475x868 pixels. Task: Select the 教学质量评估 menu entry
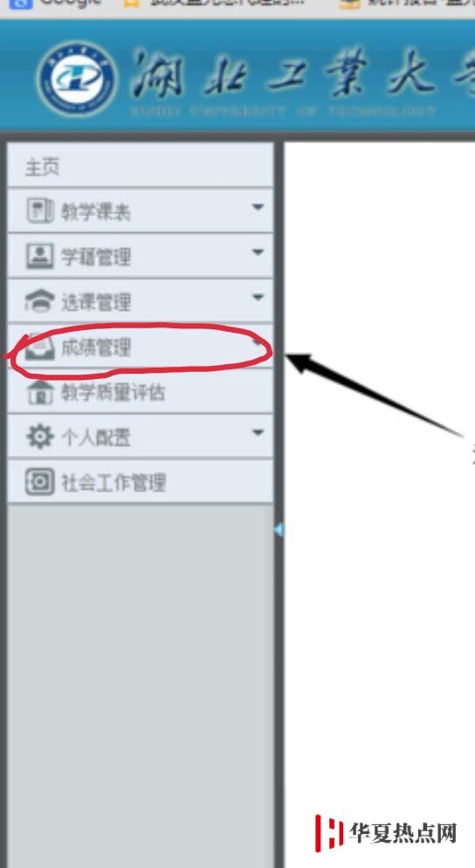click(141, 392)
